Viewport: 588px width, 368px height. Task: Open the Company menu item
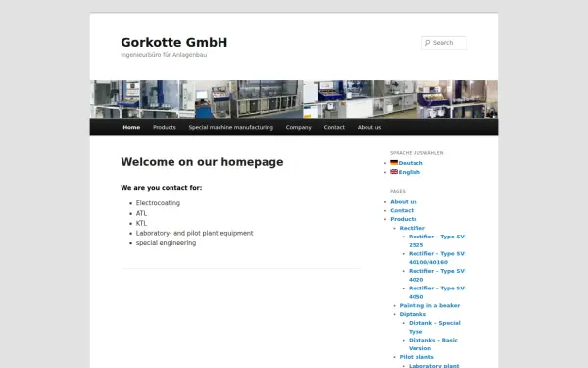pyautogui.click(x=299, y=127)
